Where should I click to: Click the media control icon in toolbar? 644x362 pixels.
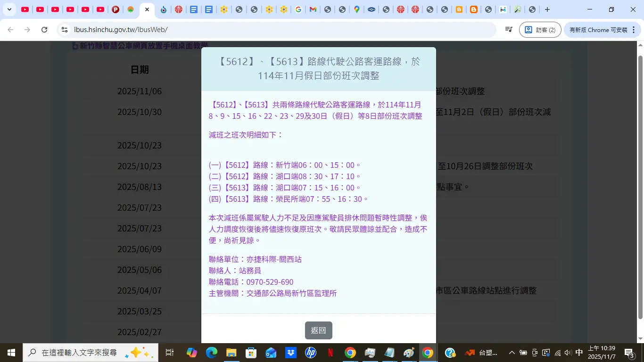[x=509, y=30]
